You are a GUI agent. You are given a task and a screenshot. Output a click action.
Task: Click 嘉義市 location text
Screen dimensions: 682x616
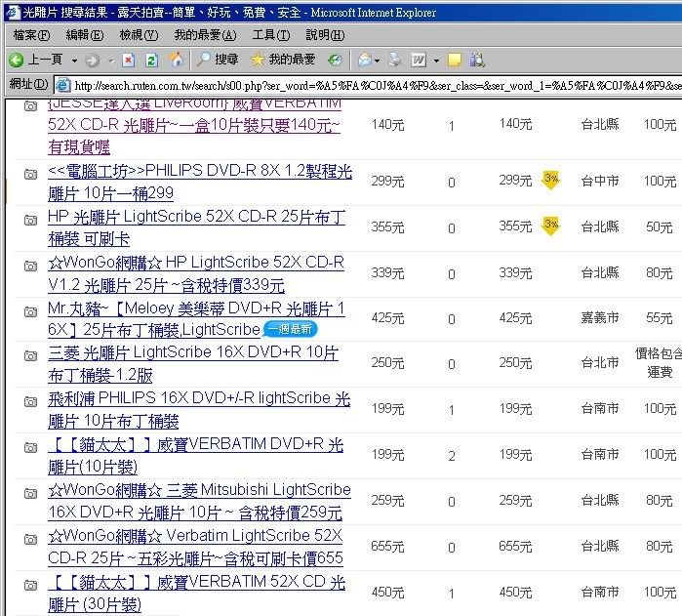pyautogui.click(x=600, y=318)
